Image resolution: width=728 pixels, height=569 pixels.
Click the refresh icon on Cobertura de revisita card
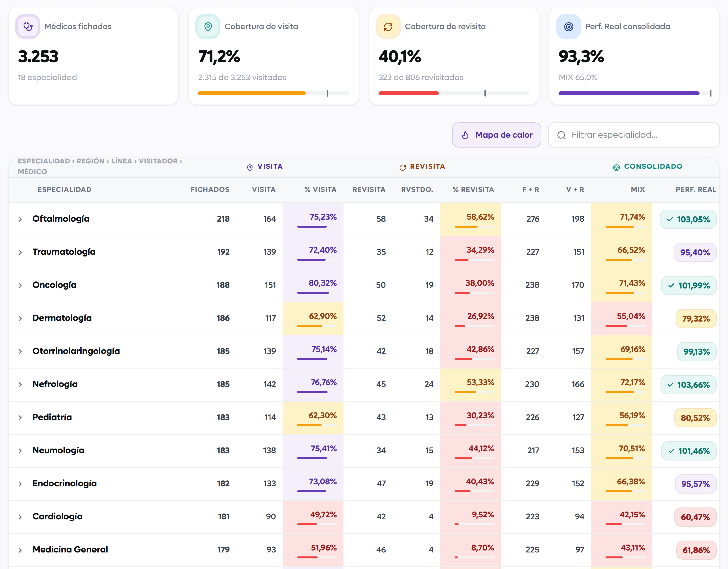pyautogui.click(x=388, y=26)
